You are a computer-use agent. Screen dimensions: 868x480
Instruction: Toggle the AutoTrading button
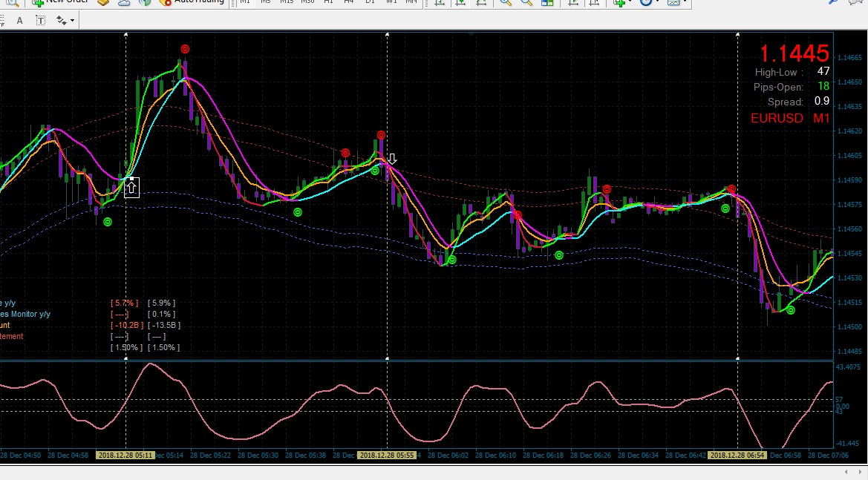pyautogui.click(x=192, y=2)
